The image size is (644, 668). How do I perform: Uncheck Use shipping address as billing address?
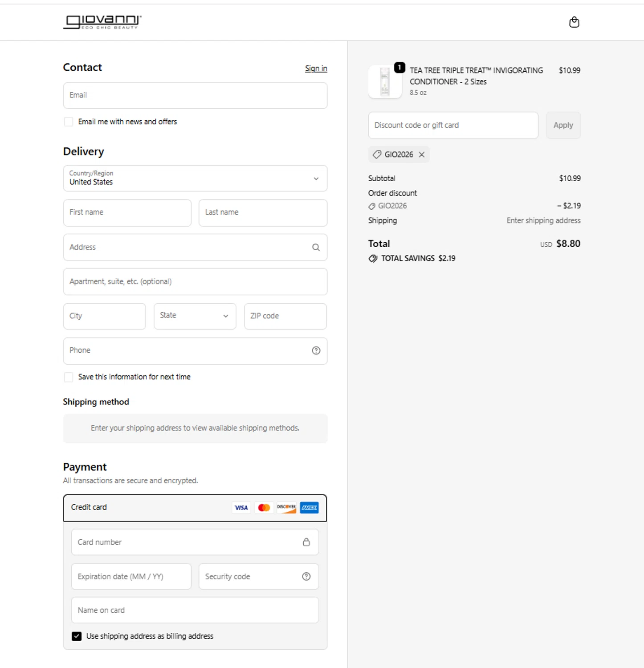(x=77, y=636)
